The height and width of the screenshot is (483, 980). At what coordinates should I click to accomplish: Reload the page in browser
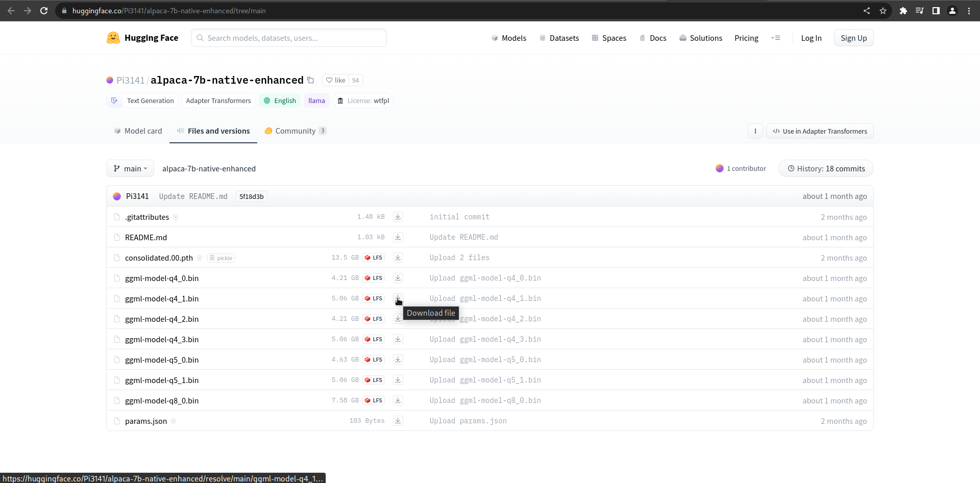tap(44, 11)
